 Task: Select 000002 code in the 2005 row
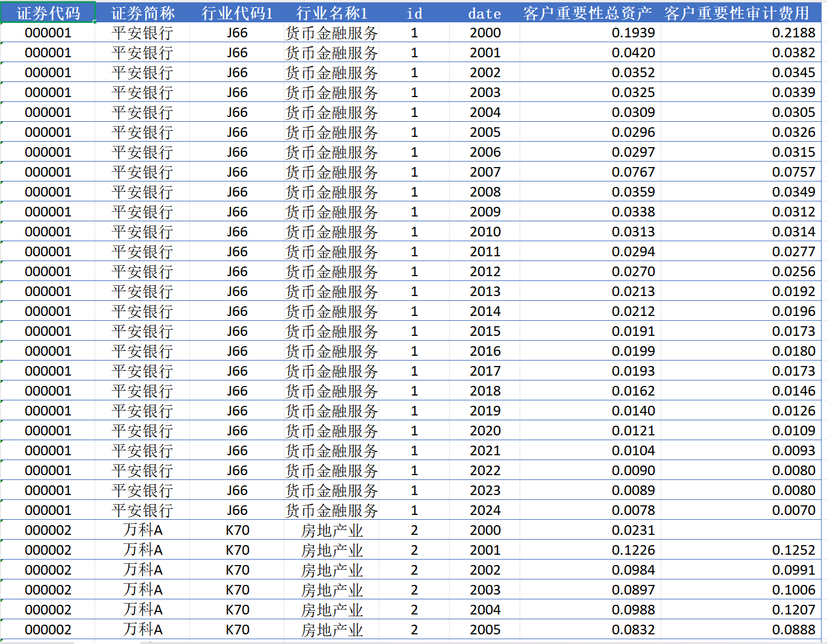pyautogui.click(x=48, y=630)
